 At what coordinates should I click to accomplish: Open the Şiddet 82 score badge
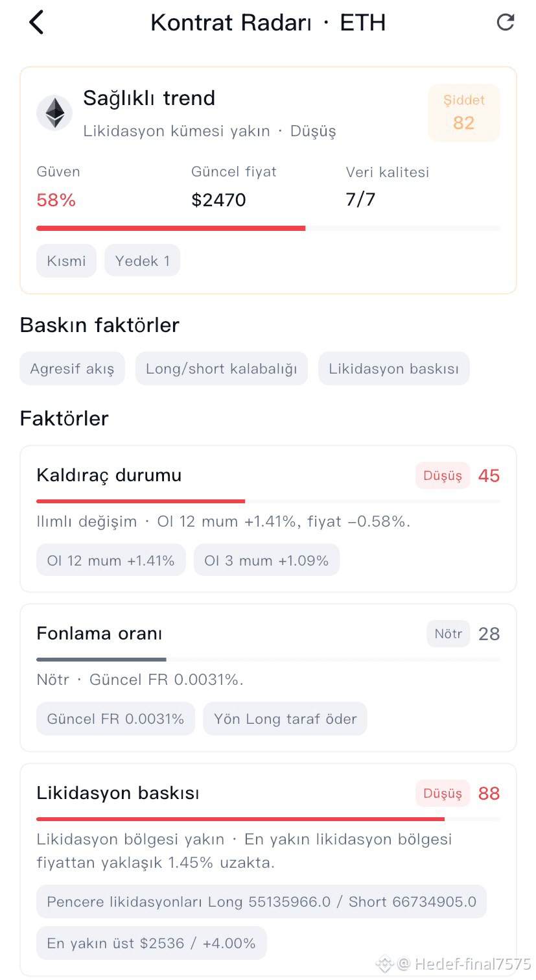pyautogui.click(x=464, y=113)
